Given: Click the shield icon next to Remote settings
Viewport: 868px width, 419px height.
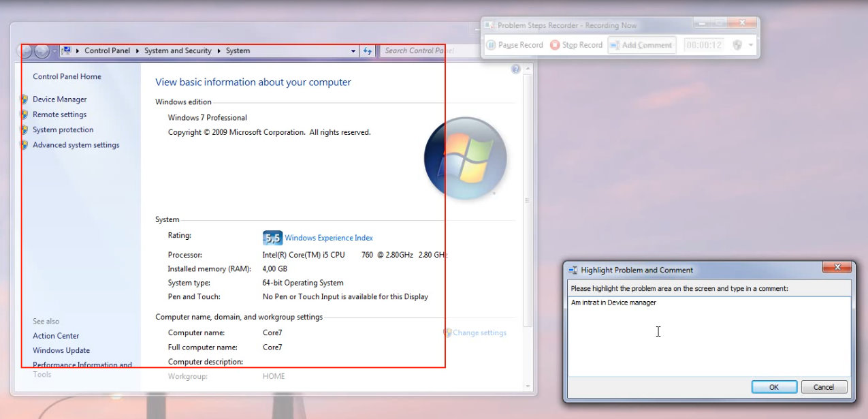Looking at the screenshot, I should (24, 114).
